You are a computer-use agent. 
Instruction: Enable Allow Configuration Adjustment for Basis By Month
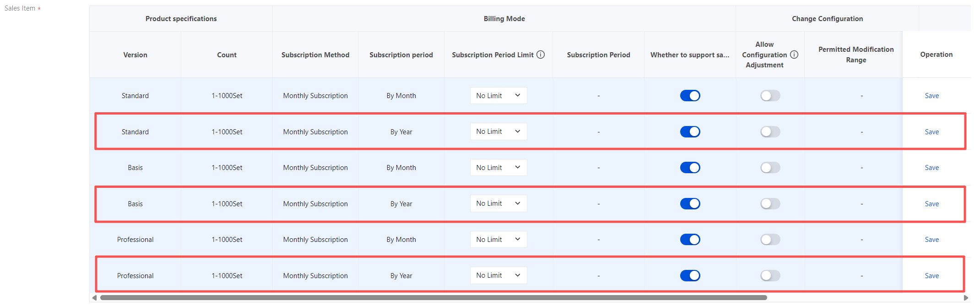pyautogui.click(x=770, y=168)
